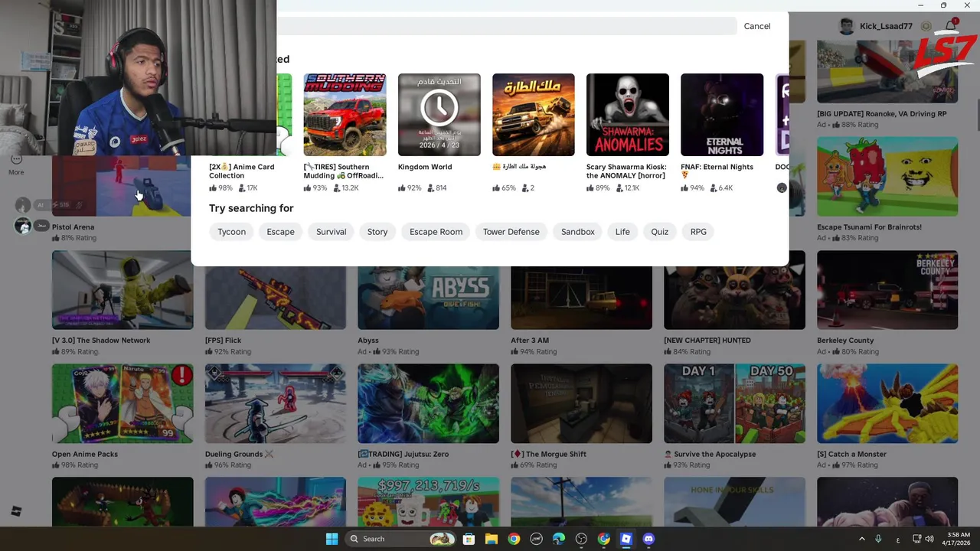Screen dimensions: 980x551
Task: Open the 3:58 AM clock and date
Action: coord(957,539)
